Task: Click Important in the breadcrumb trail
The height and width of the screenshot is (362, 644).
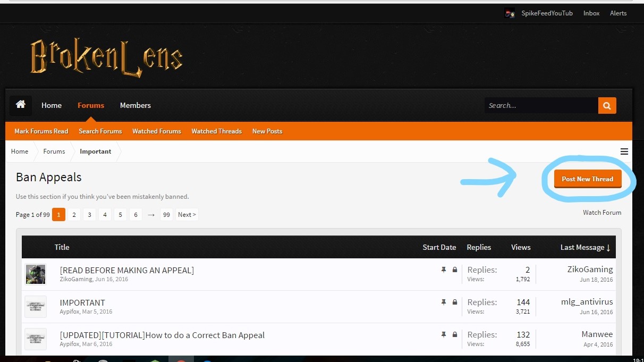Action: (96, 151)
